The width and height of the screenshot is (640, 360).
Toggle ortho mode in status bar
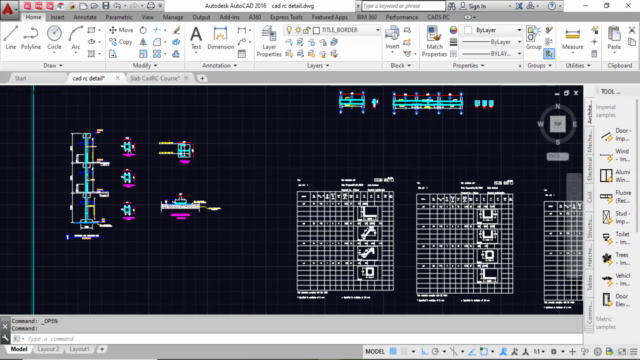point(424,351)
